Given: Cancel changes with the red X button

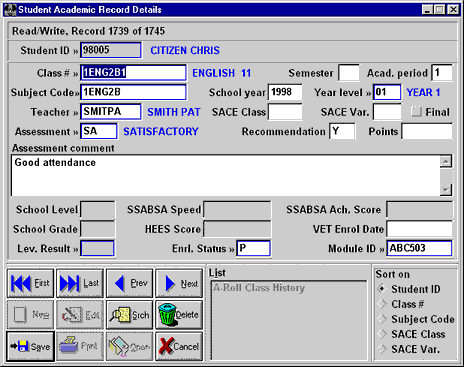Looking at the screenshot, I should click(179, 346).
